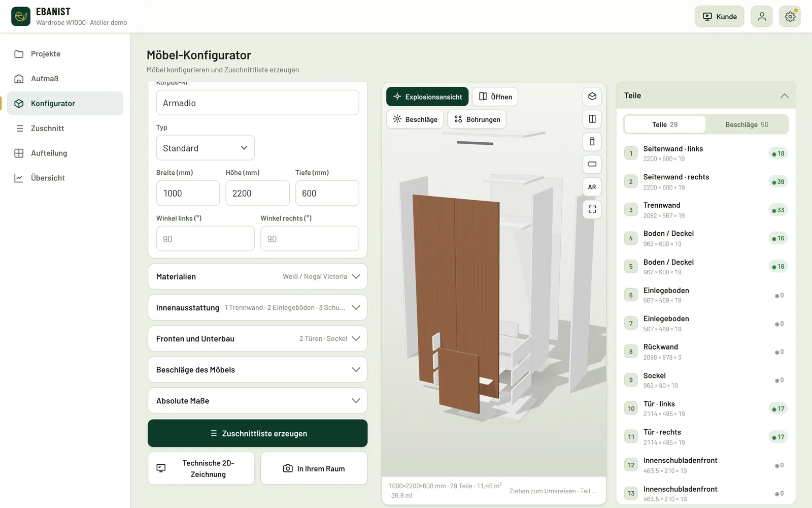Toggle the Öffnen doors view

(495, 97)
